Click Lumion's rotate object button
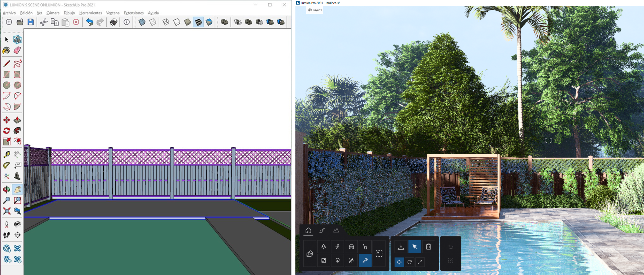Viewport: 644px width, 275px height. click(x=410, y=262)
